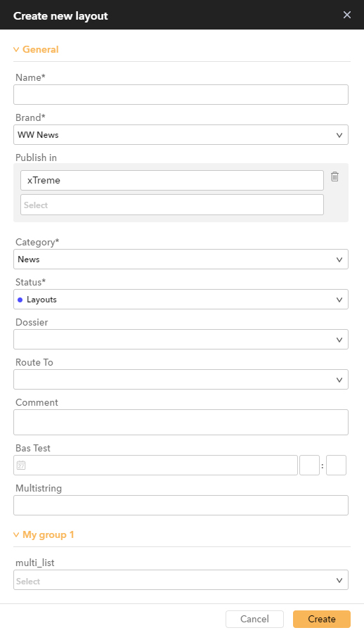
Task: Collapse the My group 1 section
Action: [44, 534]
